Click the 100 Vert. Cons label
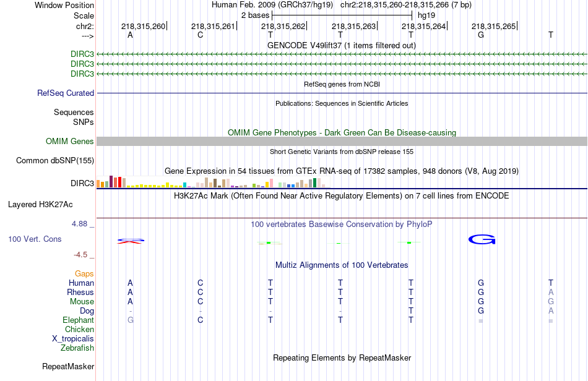The height and width of the screenshot is (381, 588). 35,239
